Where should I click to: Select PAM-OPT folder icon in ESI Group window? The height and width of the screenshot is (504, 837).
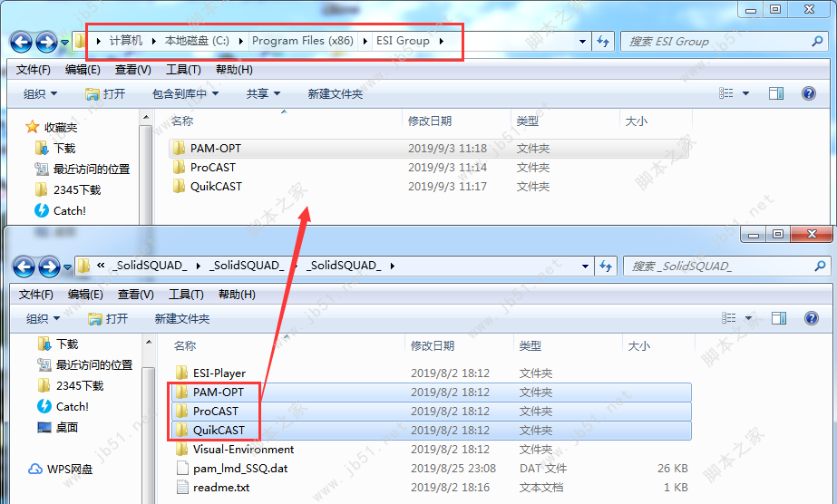pos(180,148)
